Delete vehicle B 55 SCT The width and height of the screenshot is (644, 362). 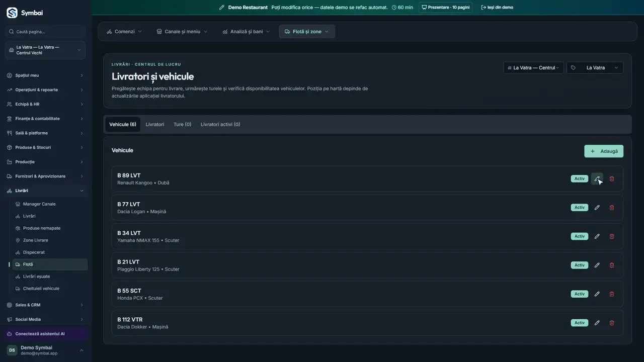coord(612,294)
